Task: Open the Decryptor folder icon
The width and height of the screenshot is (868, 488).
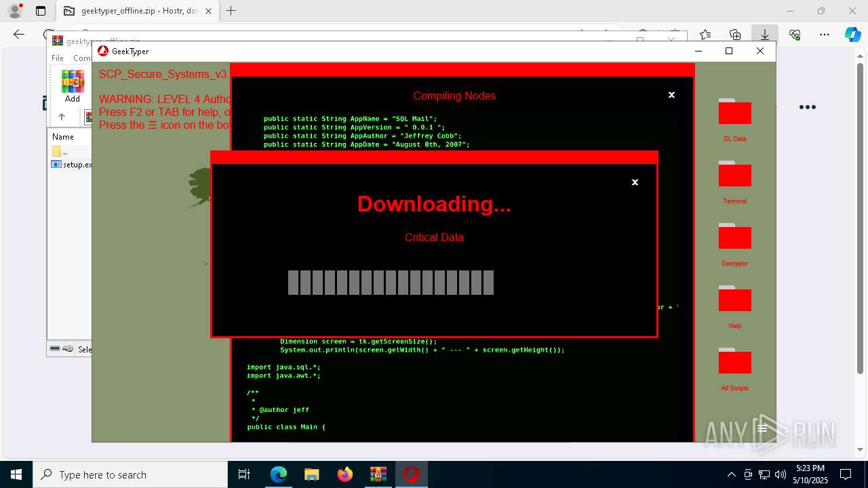Action: tap(734, 237)
